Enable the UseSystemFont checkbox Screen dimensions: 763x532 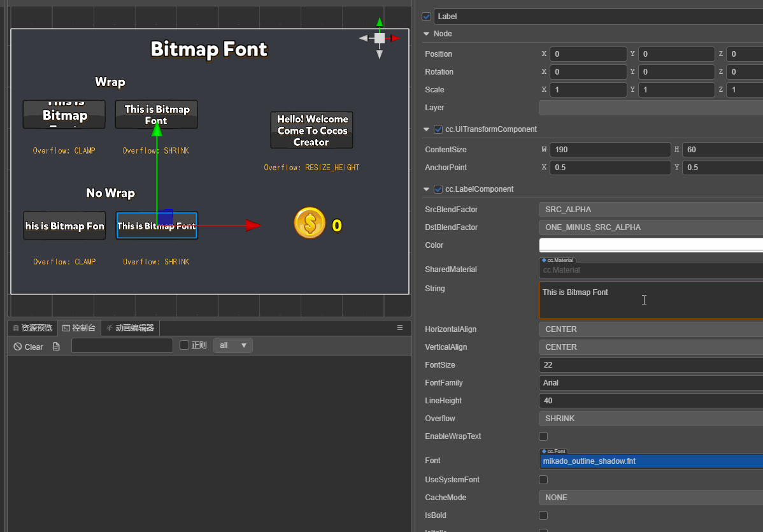coord(543,480)
